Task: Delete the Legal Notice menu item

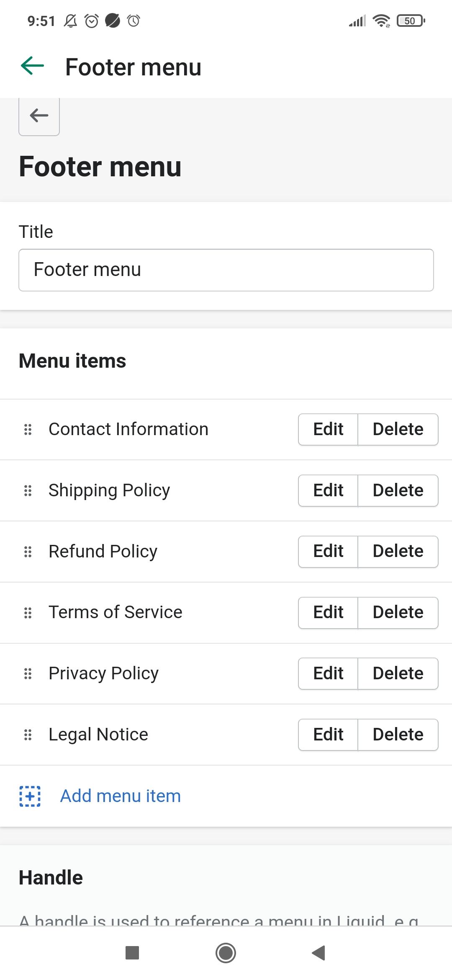Action: [398, 735]
